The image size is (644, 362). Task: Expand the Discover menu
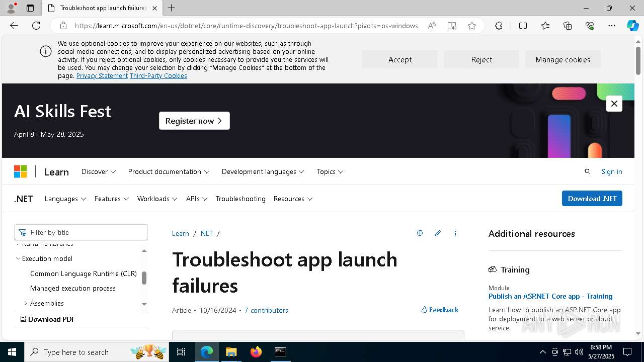click(99, 171)
